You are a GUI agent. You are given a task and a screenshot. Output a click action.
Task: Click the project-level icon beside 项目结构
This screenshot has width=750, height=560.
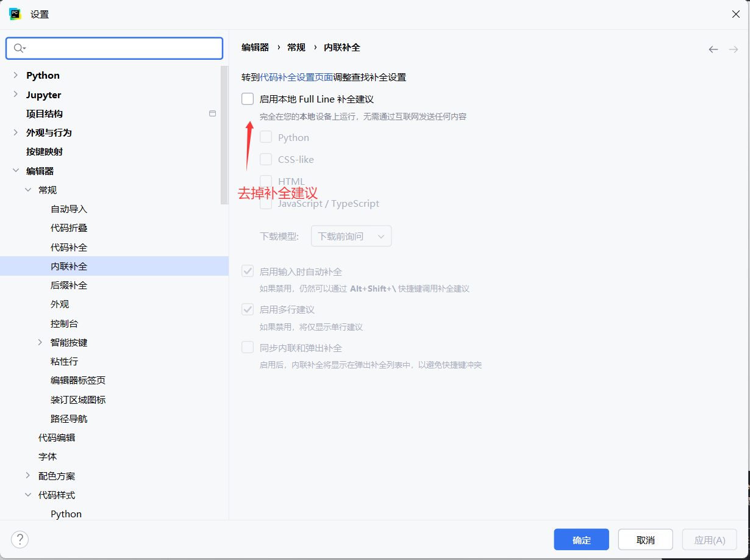(212, 113)
